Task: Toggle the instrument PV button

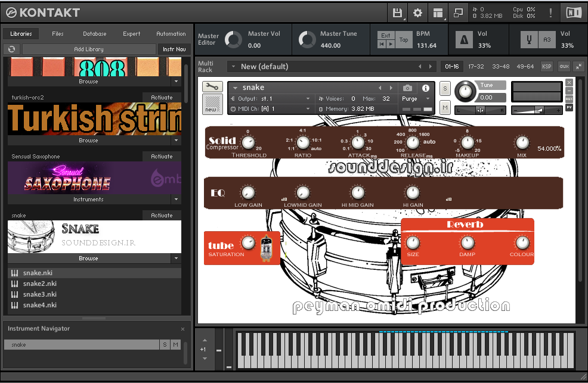Action: [x=570, y=107]
